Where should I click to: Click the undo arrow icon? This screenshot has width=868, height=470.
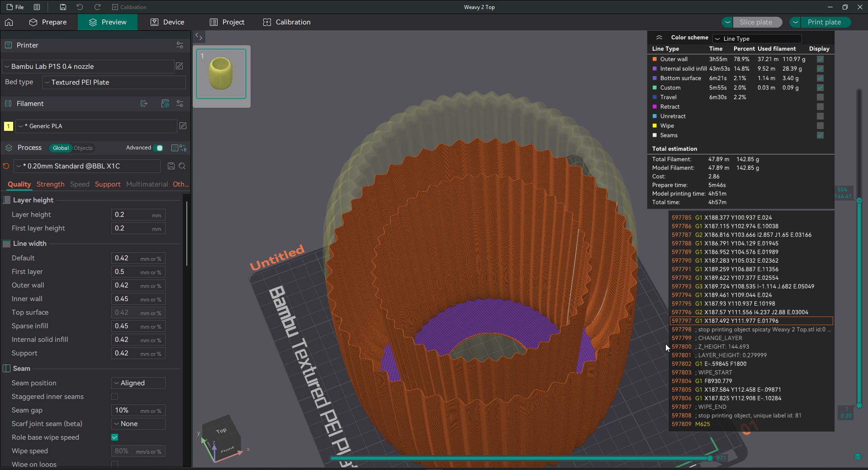pyautogui.click(x=80, y=7)
